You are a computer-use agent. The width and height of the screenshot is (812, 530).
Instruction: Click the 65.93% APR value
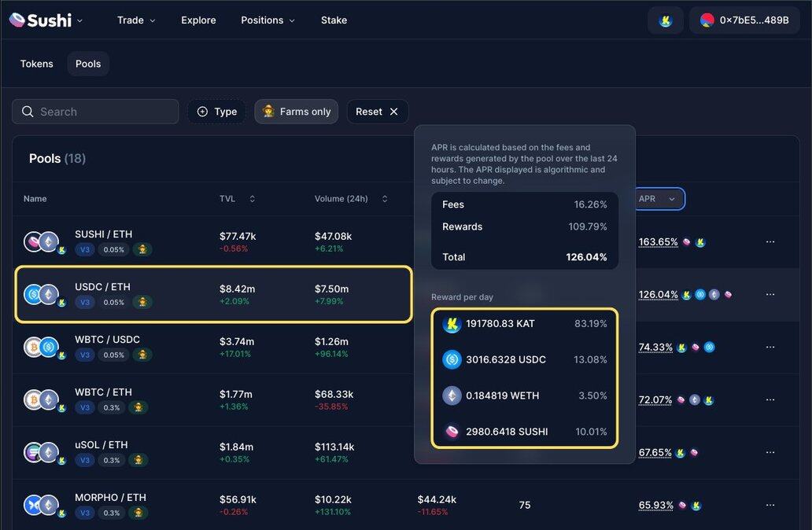coord(656,505)
